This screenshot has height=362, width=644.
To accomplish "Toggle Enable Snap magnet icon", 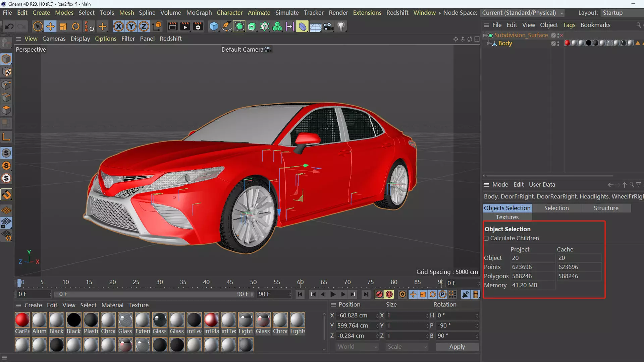I will [x=6, y=195].
